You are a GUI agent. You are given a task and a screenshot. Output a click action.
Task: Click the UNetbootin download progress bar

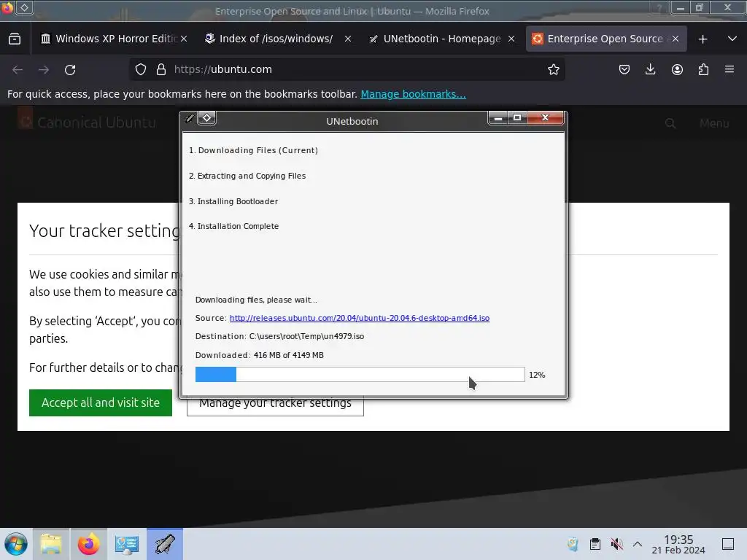coord(360,374)
